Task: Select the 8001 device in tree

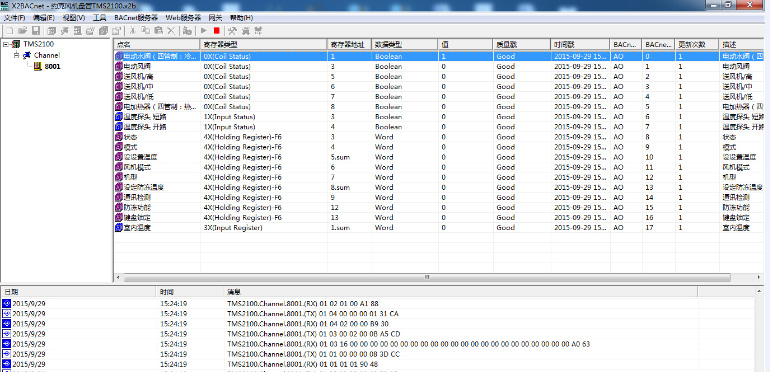Action: click(53, 66)
